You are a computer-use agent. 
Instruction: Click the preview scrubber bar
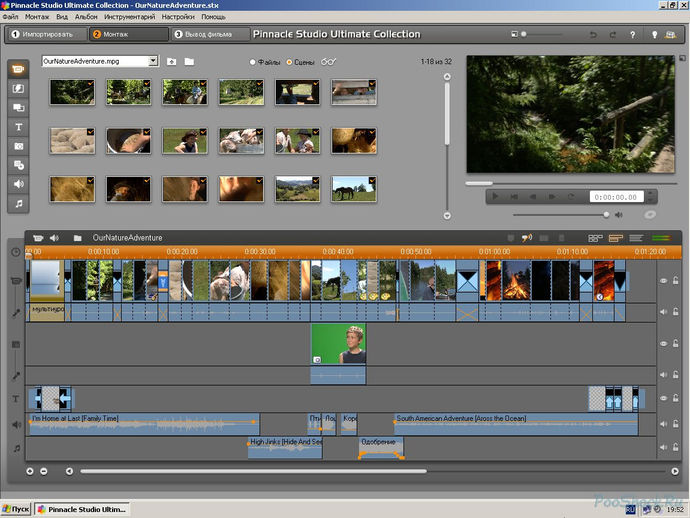571,183
